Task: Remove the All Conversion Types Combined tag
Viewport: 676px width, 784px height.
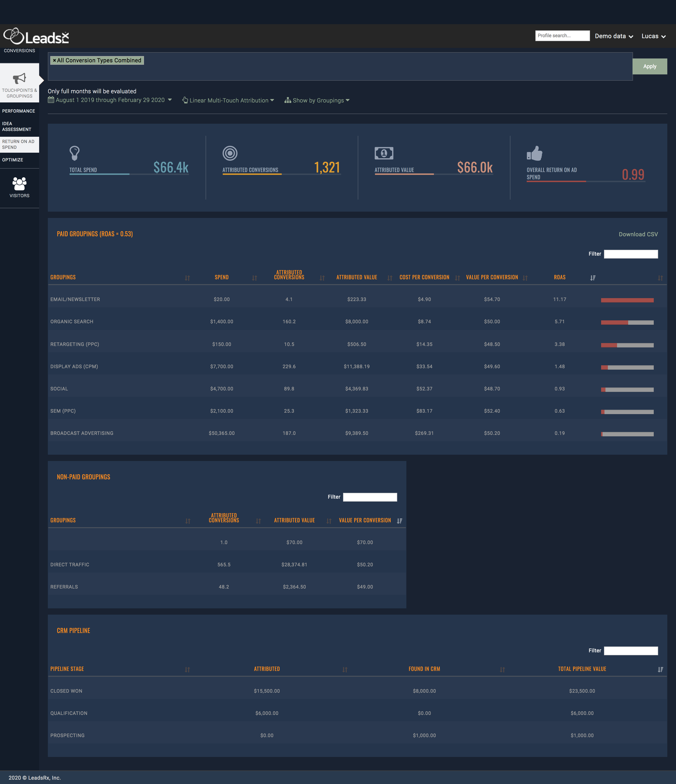Action: click(54, 61)
